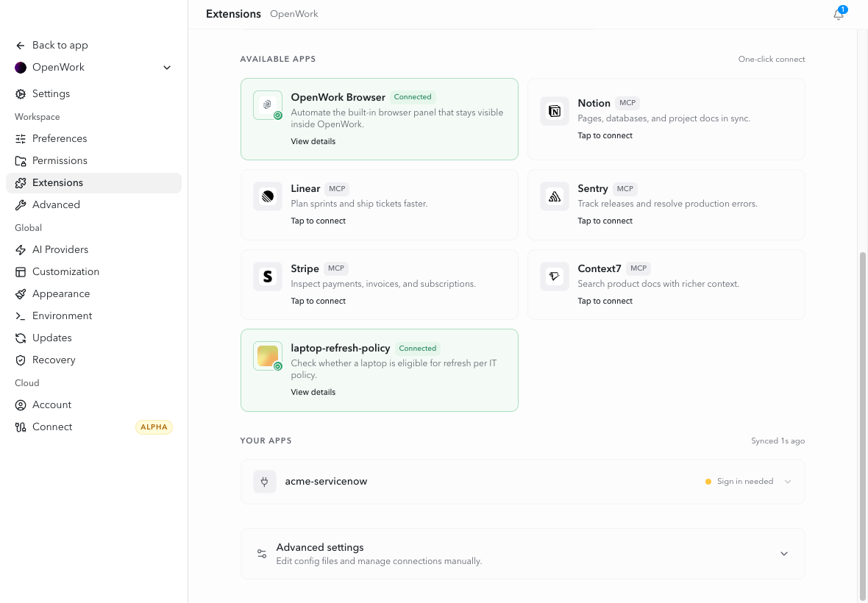Open the notifications bell icon
The image size is (868, 603).
[x=839, y=15]
